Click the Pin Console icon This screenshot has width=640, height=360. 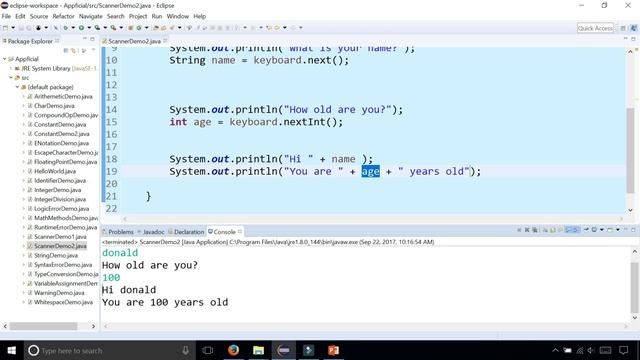(586, 230)
